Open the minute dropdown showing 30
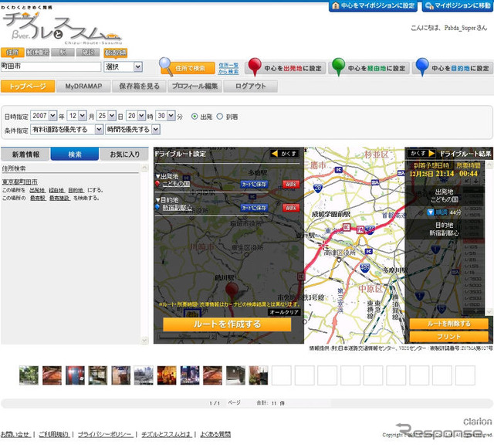The image size is (494, 448). [x=165, y=116]
